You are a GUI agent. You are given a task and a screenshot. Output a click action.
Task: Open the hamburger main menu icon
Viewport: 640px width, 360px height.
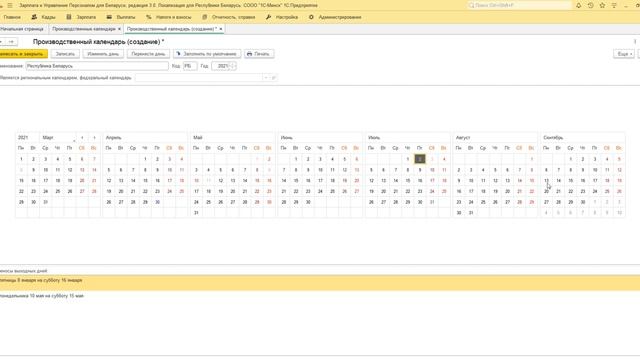point(10,6)
